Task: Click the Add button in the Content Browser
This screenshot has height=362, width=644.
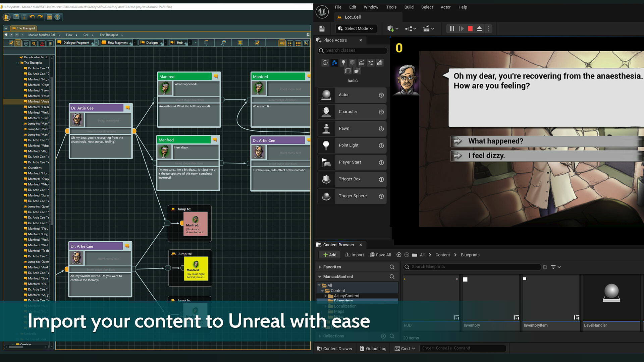Action: click(329, 255)
